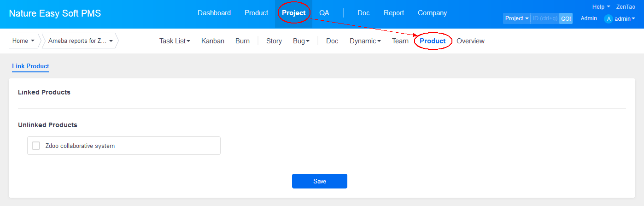
Task: Expand the Bug submenu
Action: 301,41
